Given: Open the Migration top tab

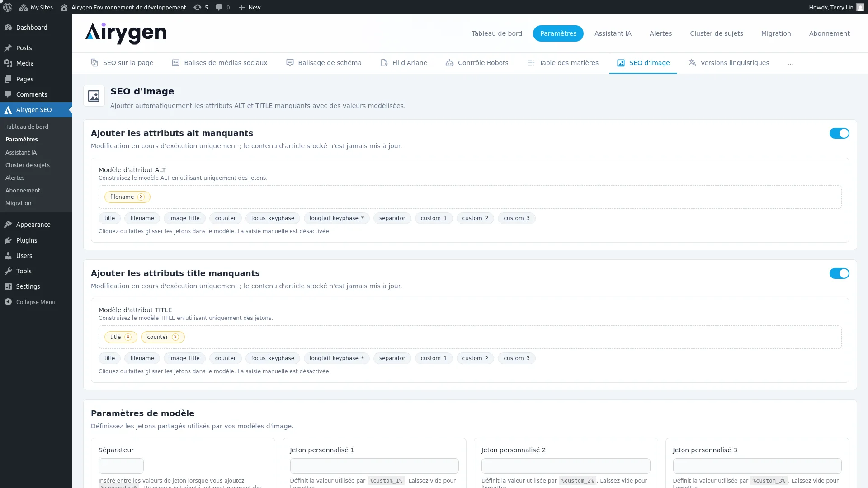Looking at the screenshot, I should click(776, 33).
